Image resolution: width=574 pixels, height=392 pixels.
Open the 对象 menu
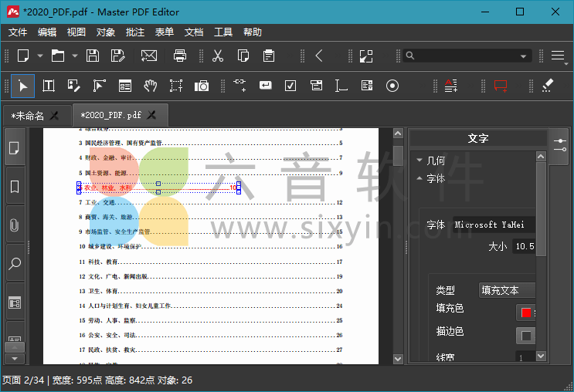(105, 32)
